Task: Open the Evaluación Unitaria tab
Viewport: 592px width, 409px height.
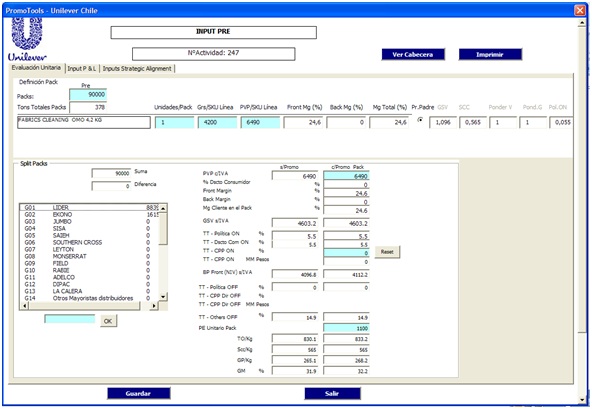Action: tap(36, 68)
